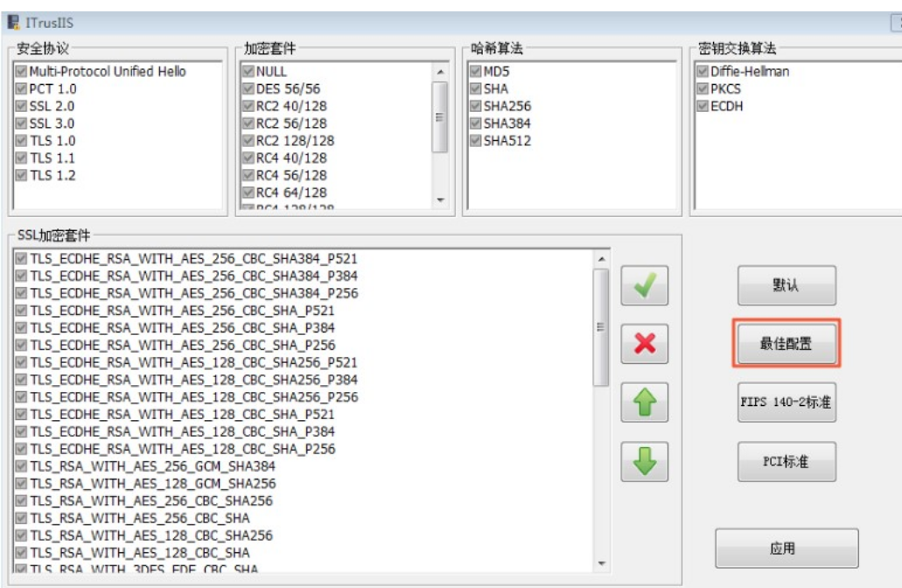This screenshot has width=902, height=588.
Task: Toggle the SSL 2.0 protocol checkbox
Action: coord(22,106)
